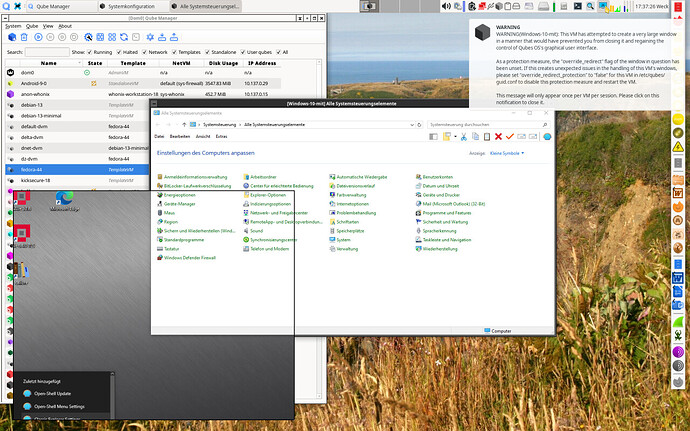The image size is (690, 431).
Task: Open the View menu in Qube Manager
Action: (x=48, y=26)
